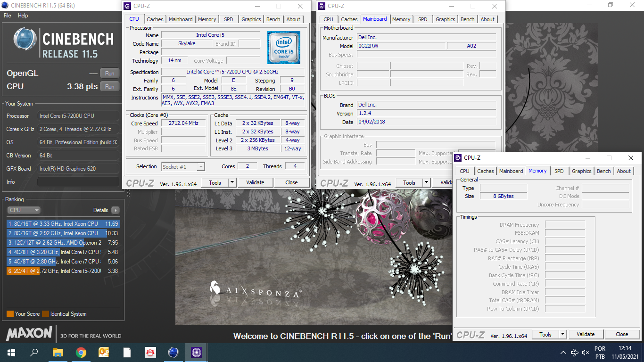Viewport: 644px width, 362px height.
Task: Switch to Bench tab in first CPU-Z window
Action: (x=273, y=19)
